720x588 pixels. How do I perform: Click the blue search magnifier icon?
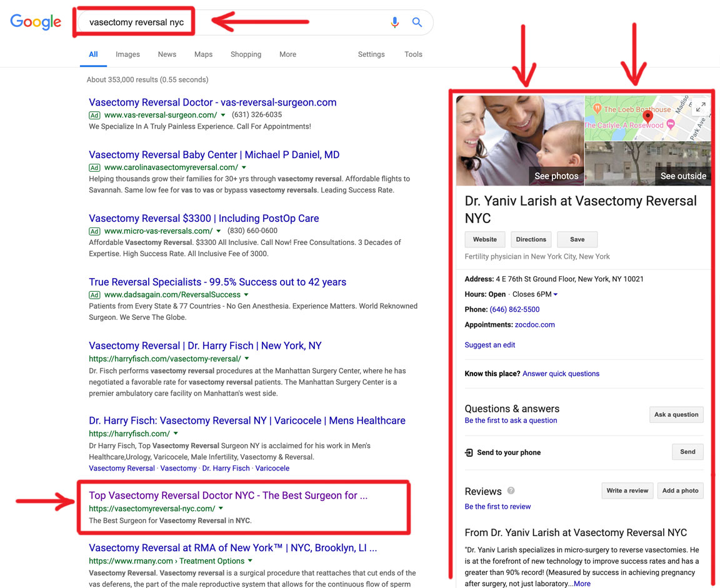pos(417,22)
